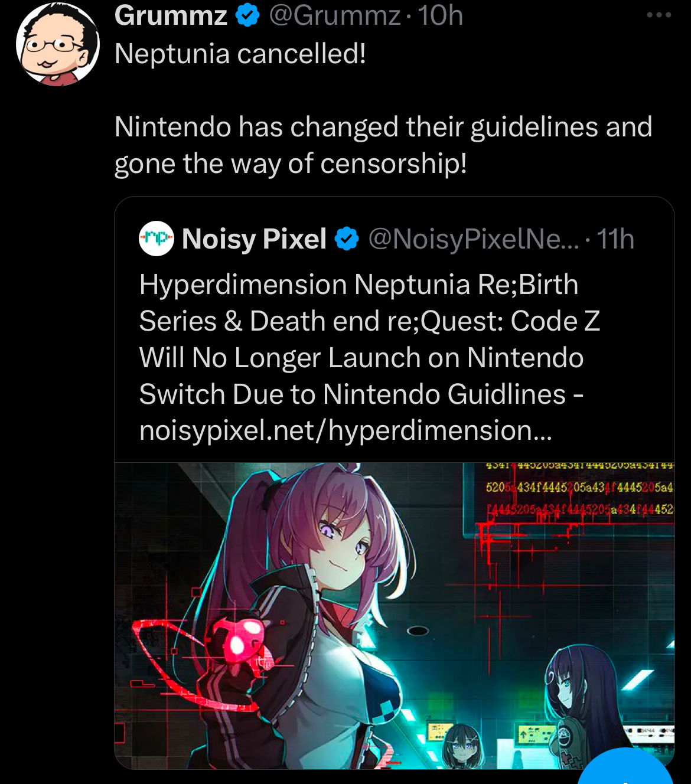The width and height of the screenshot is (691, 784).
Task: Click the 11h quoted tweet timestamp
Action: click(615, 239)
